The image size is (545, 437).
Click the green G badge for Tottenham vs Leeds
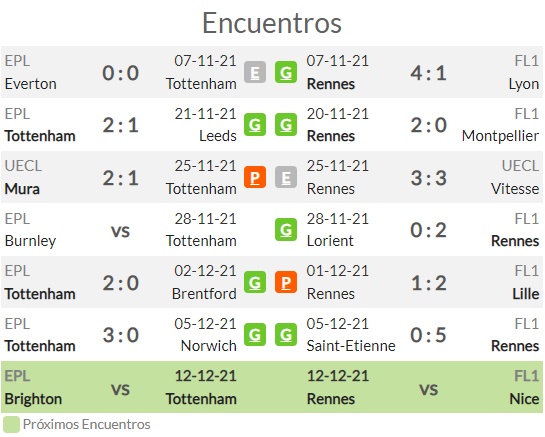pos(255,124)
